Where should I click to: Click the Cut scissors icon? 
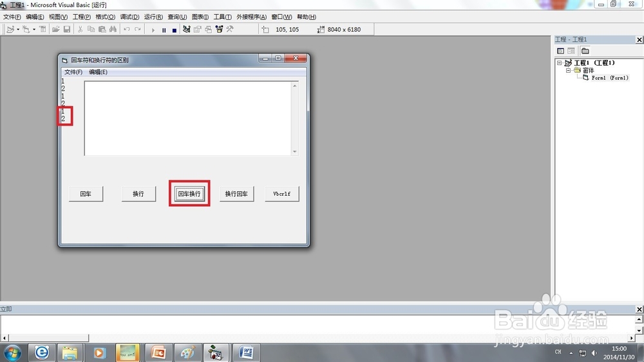pos(80,30)
